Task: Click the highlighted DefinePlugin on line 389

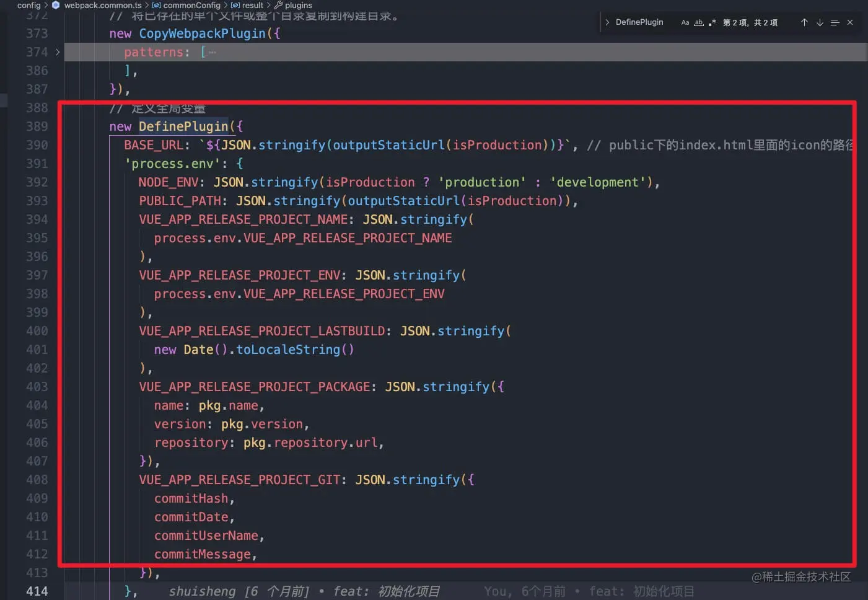Action: coord(183,126)
